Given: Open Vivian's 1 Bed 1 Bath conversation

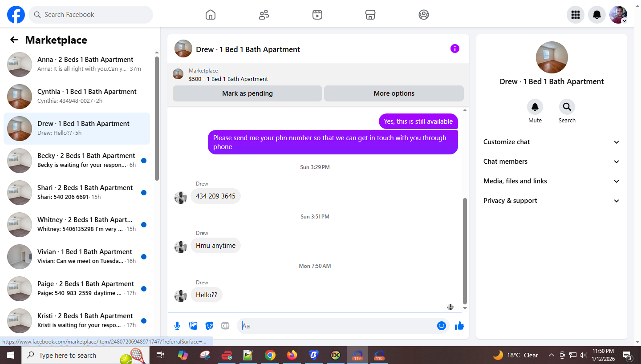Looking at the screenshot, I should tap(77, 257).
